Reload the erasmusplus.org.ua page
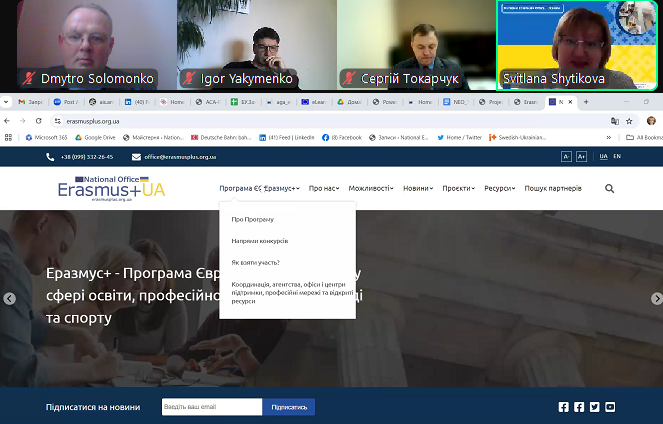Image resolution: width=663 pixels, height=424 pixels. pos(38,121)
